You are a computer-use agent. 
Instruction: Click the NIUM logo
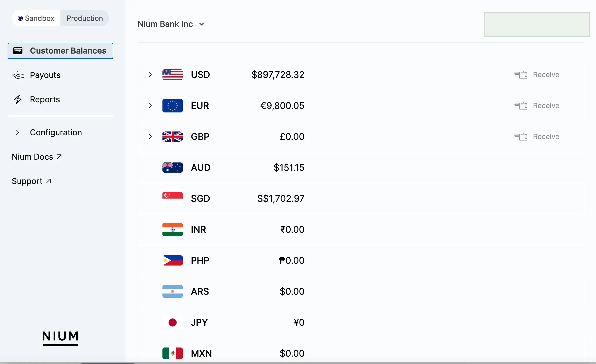(x=60, y=338)
